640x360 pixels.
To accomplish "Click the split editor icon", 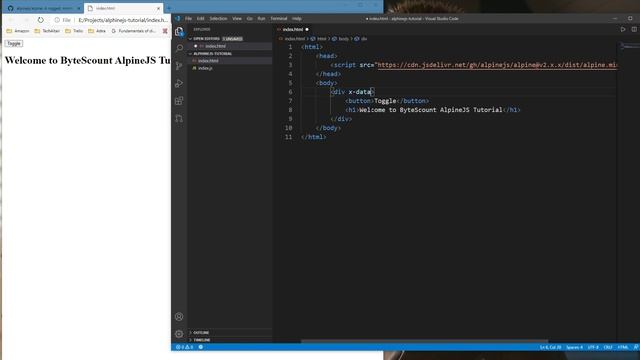I will point(634,29).
